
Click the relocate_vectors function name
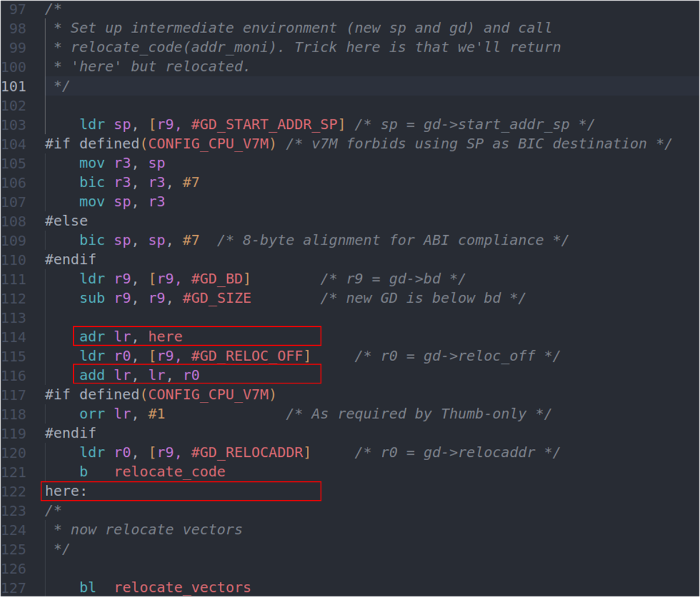point(182,587)
